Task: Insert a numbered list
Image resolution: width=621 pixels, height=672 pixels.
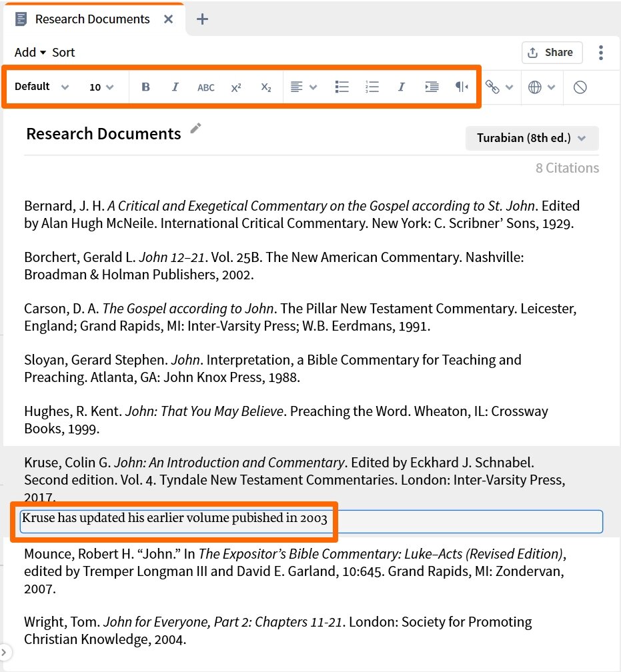Action: (372, 87)
